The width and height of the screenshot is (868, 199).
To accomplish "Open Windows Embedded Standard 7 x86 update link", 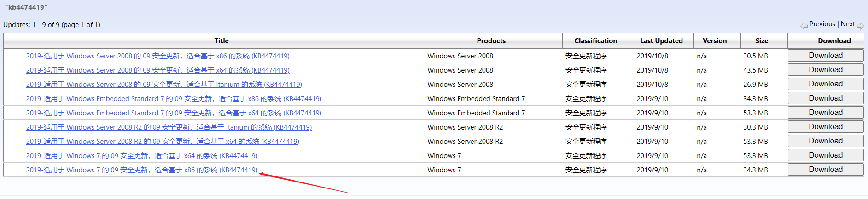I will (174, 99).
